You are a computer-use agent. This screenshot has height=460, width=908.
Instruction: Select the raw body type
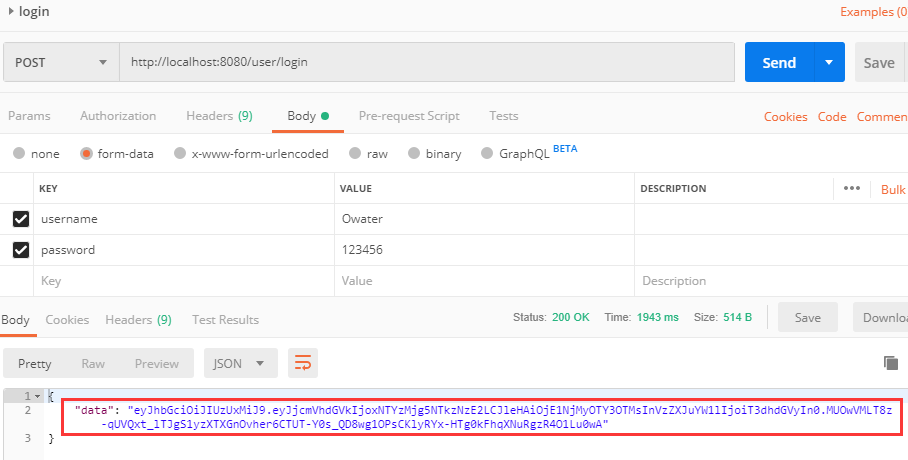coord(368,154)
